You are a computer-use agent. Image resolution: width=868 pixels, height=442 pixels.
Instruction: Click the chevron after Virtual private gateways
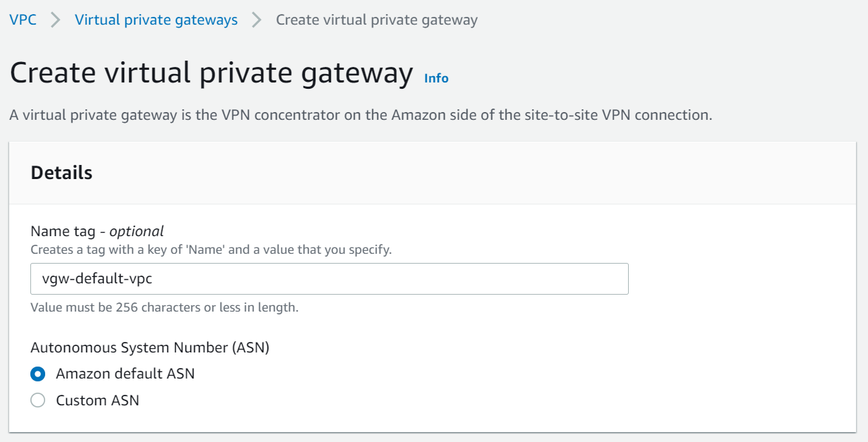click(257, 20)
